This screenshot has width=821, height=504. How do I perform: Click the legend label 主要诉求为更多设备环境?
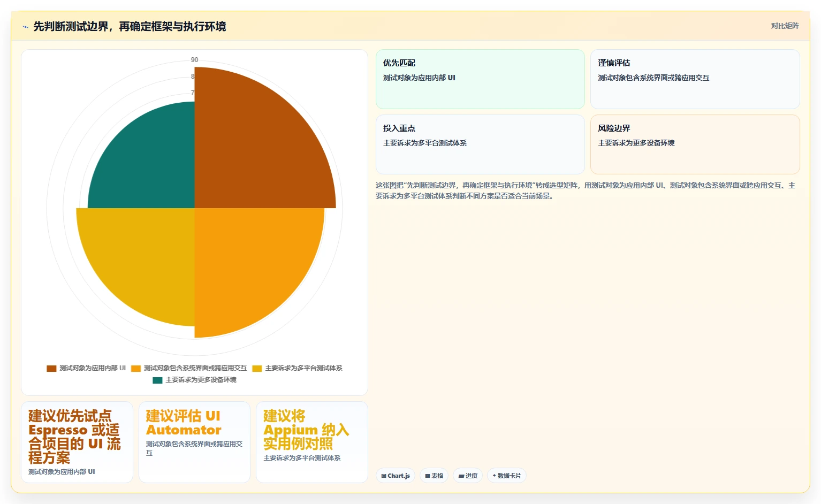(201, 380)
